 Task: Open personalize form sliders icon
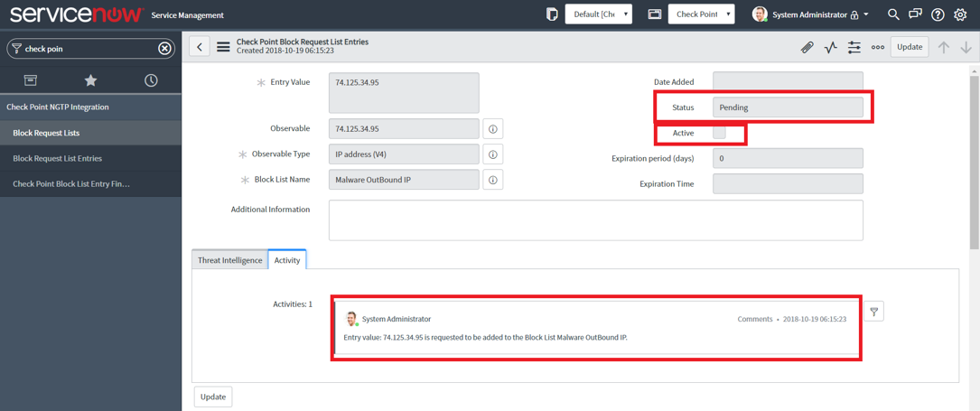tap(854, 47)
